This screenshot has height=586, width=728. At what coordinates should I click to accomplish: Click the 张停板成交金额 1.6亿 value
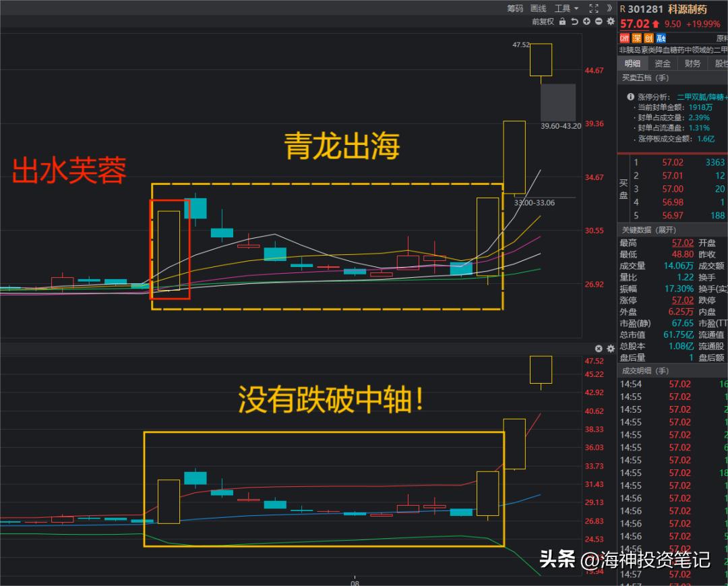point(706,139)
